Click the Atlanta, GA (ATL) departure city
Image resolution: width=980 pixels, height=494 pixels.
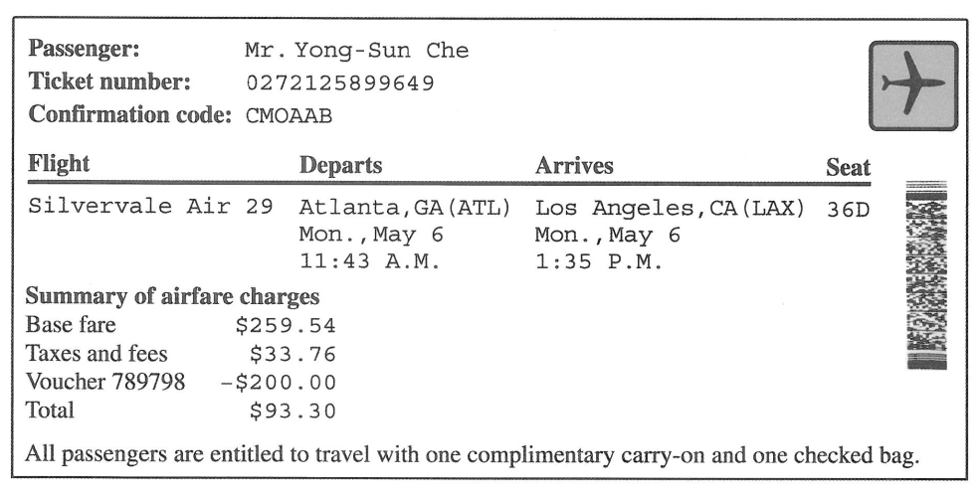[404, 209]
